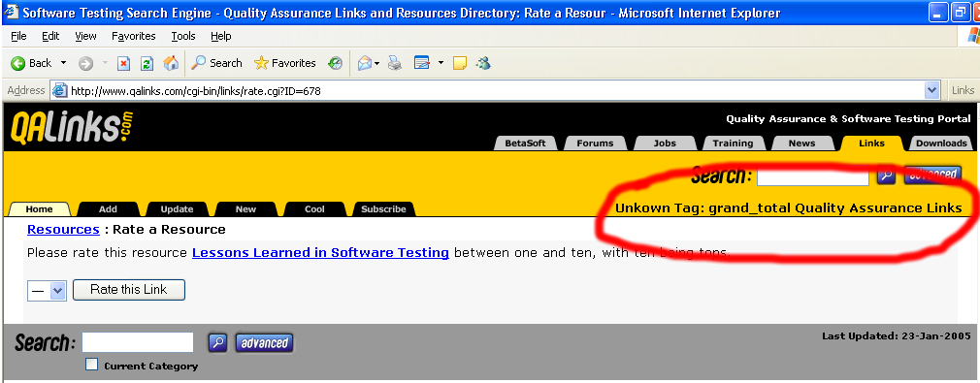Click the yellow Discuss note icon
980x383 pixels.
(x=460, y=63)
